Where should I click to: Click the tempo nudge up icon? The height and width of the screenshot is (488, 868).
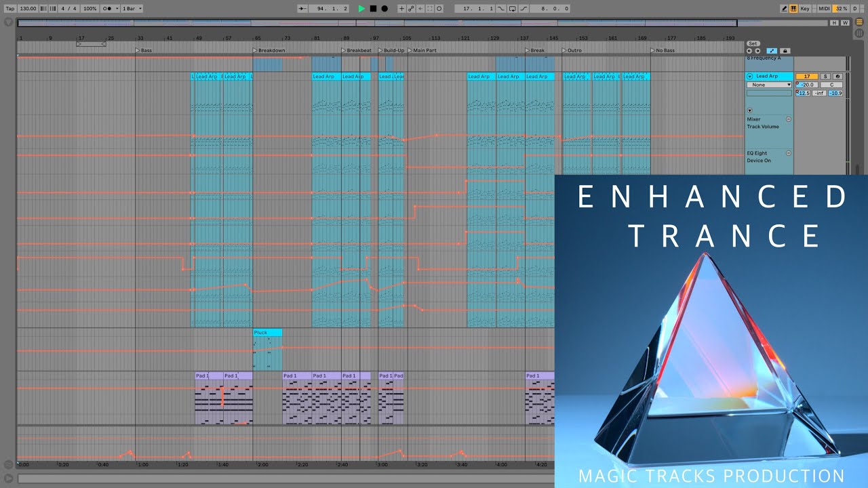click(x=52, y=9)
